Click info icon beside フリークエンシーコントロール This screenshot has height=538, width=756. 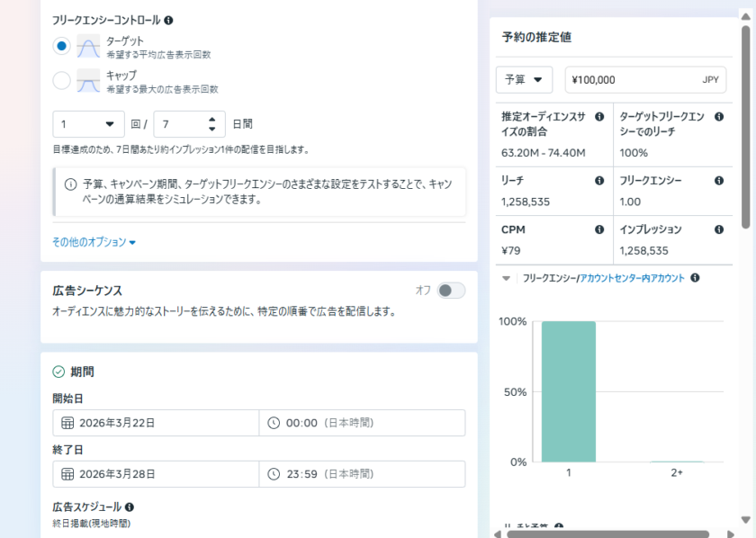pos(168,20)
